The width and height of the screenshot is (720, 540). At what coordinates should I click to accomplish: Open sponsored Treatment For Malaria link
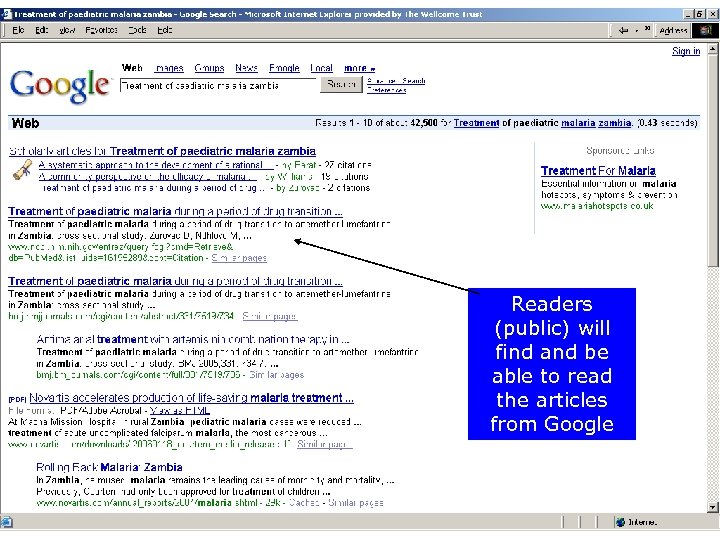tap(598, 171)
